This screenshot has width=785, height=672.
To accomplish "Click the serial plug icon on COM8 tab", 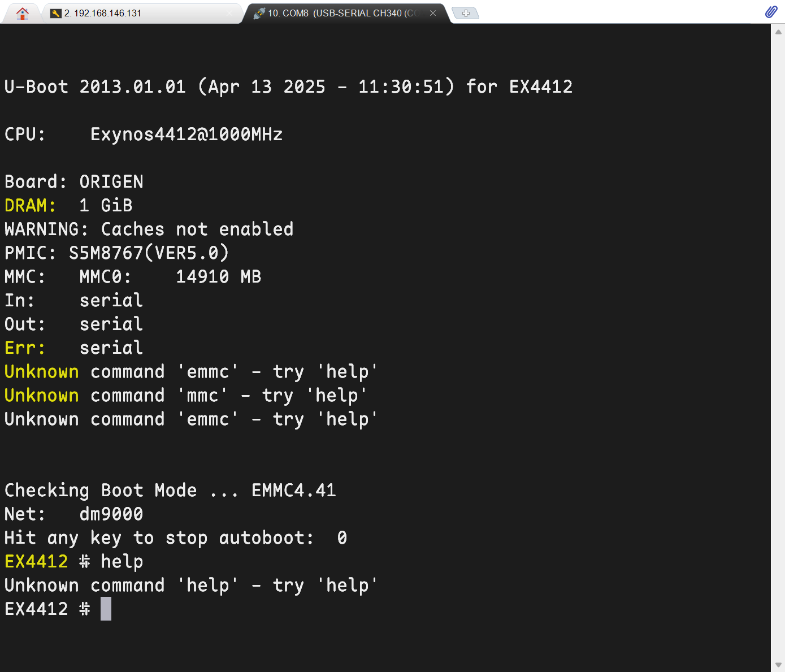I will tap(259, 13).
